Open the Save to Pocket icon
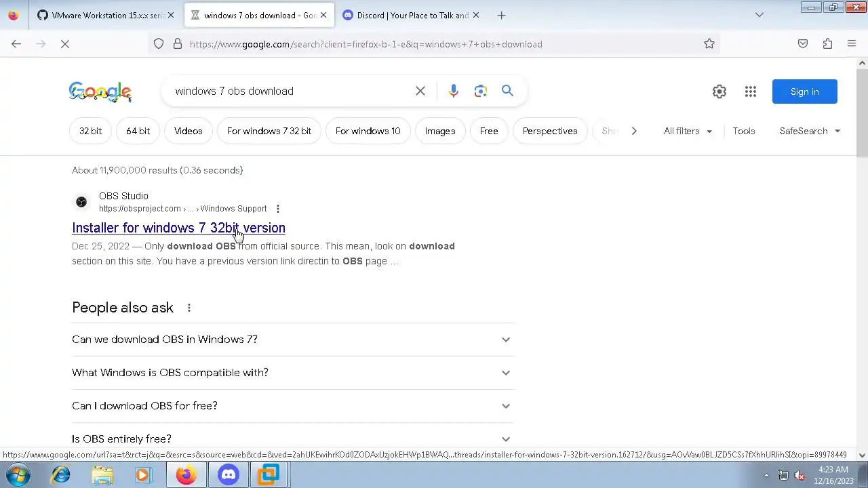This screenshot has width=868, height=488. click(803, 44)
